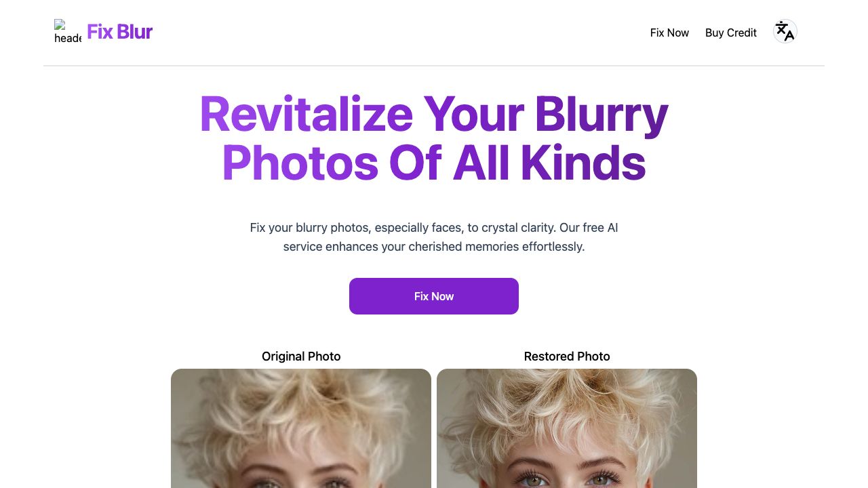This screenshot has width=868, height=488.
Task: Click the Photos Of All Kinds headline line
Action: click(434, 163)
